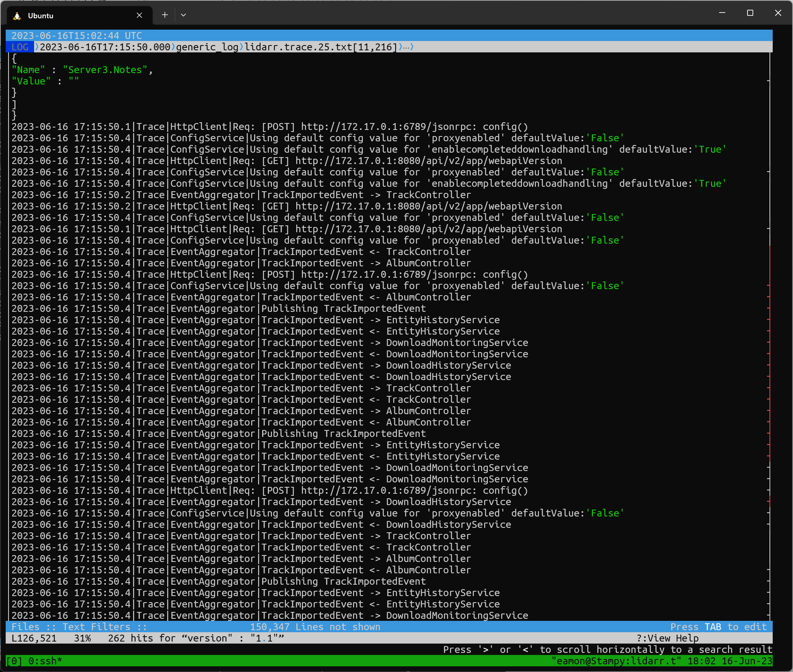
Task: Click the Press TAB to edit prompt
Action: [718, 627]
